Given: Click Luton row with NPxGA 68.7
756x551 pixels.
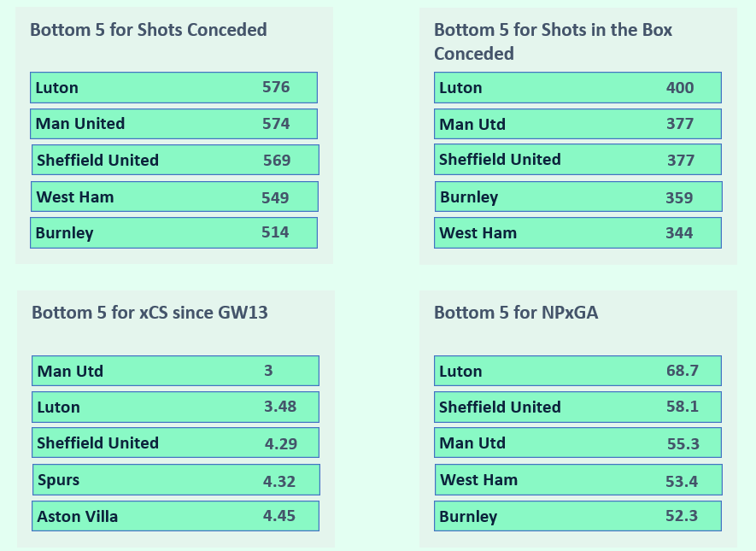Looking at the screenshot, I should (x=577, y=371).
